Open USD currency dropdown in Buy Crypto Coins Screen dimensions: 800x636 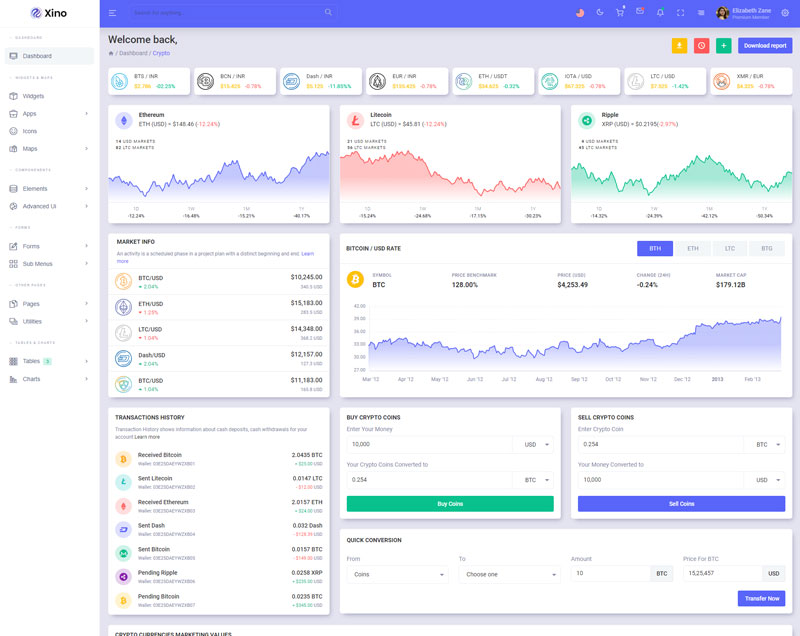click(533, 444)
